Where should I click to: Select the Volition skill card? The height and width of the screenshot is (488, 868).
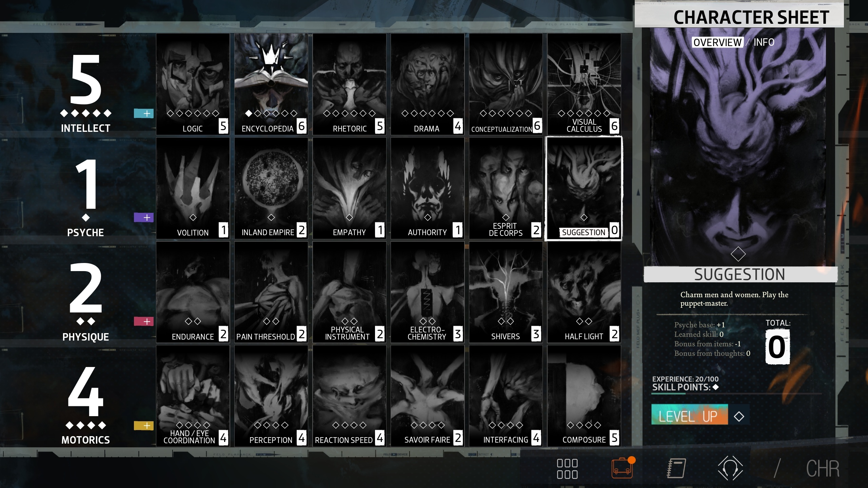point(193,188)
